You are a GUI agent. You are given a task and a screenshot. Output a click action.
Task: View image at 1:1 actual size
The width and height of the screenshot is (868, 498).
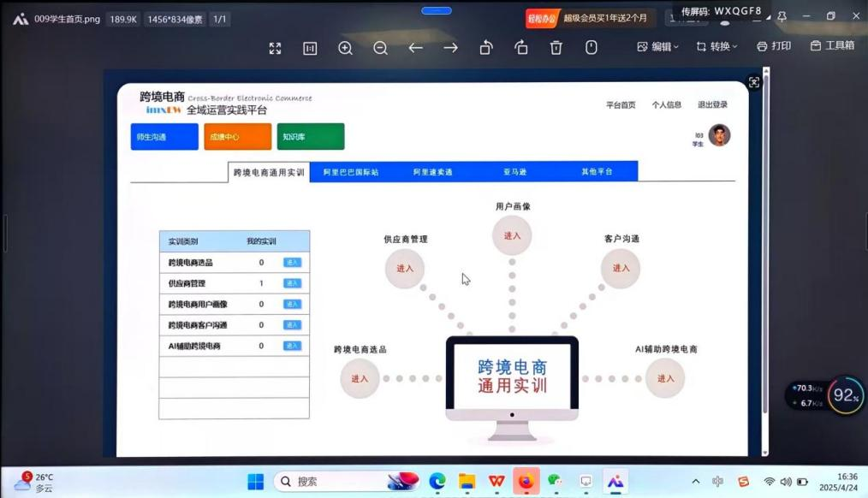[x=310, y=48]
